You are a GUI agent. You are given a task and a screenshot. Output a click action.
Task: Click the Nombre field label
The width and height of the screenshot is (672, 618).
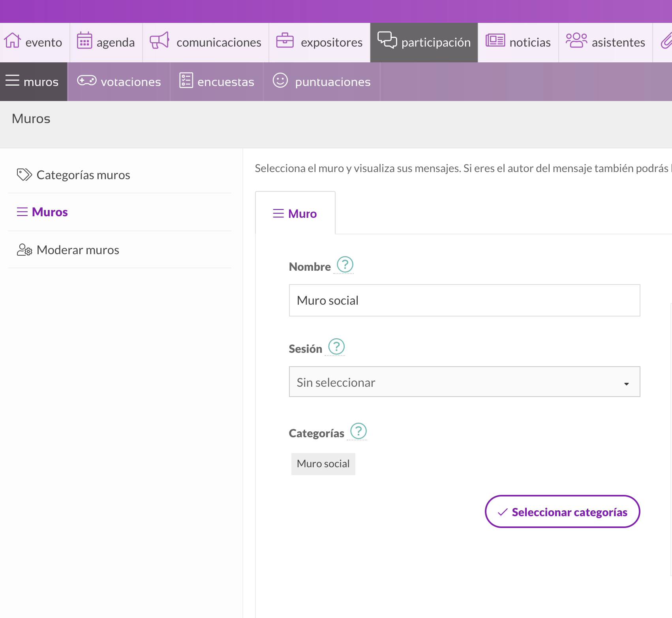coord(310,267)
